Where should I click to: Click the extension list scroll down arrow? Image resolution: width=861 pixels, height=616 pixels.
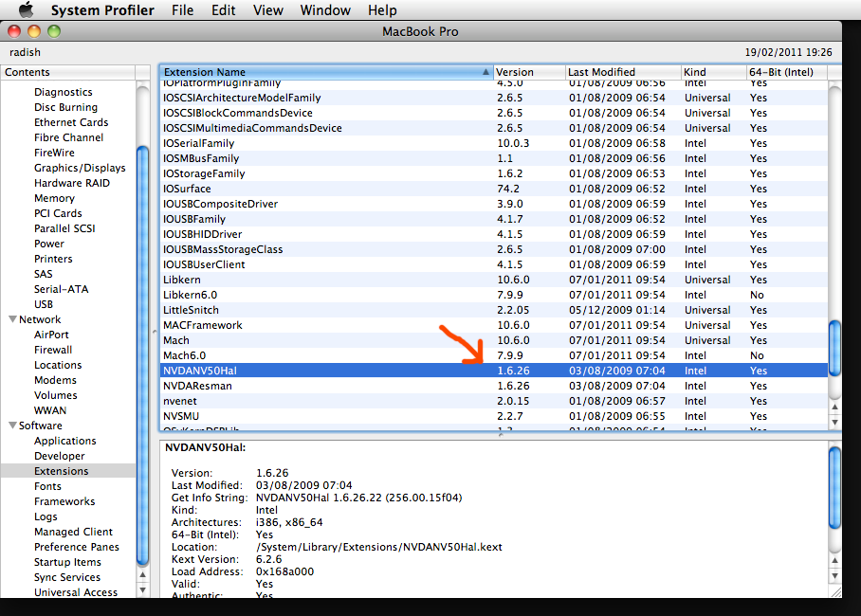(x=834, y=422)
